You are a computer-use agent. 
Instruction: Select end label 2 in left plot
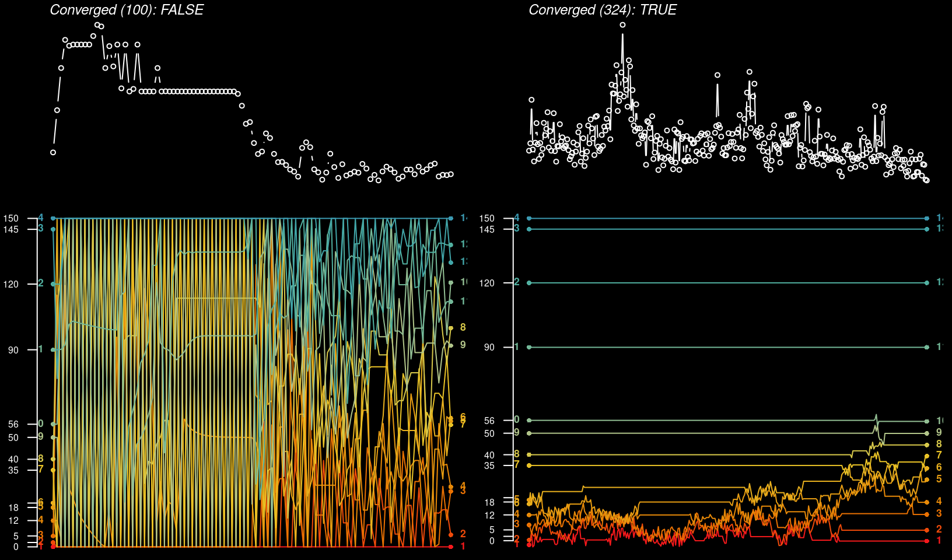[x=463, y=534]
